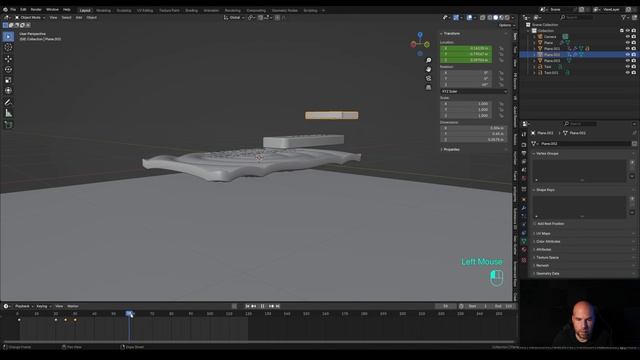The width and height of the screenshot is (640, 360).
Task: Open the XYZ Euler rotation mode dropdown
Action: coord(474,91)
